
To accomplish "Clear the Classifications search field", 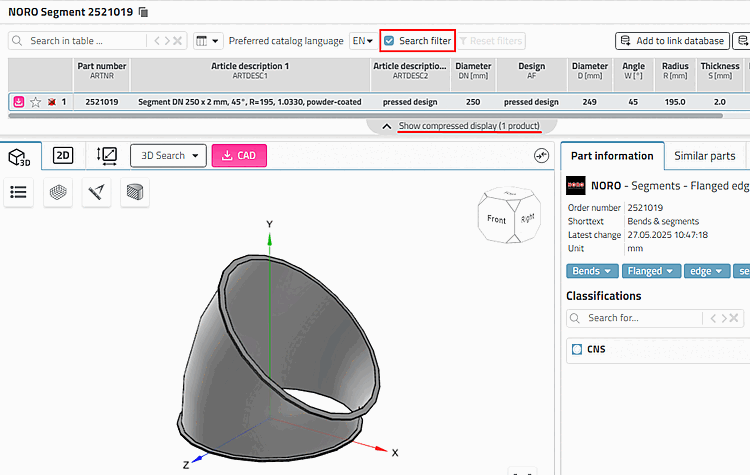I will click(x=734, y=318).
